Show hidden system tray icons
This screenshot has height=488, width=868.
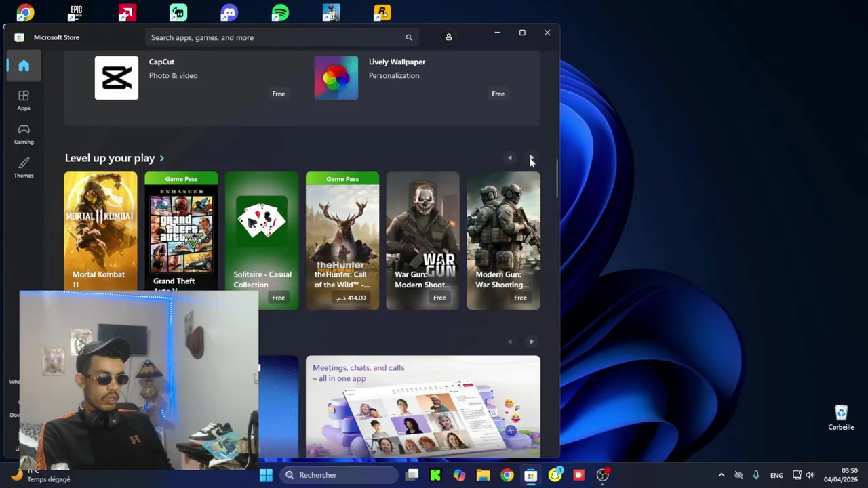[x=721, y=475]
